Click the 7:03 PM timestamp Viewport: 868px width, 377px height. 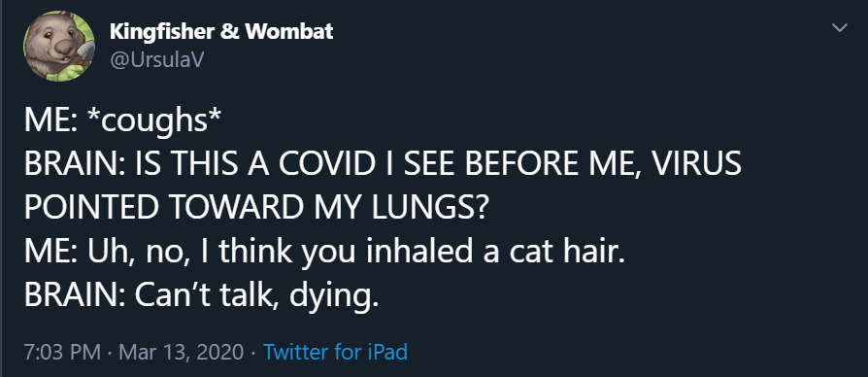[62, 352]
